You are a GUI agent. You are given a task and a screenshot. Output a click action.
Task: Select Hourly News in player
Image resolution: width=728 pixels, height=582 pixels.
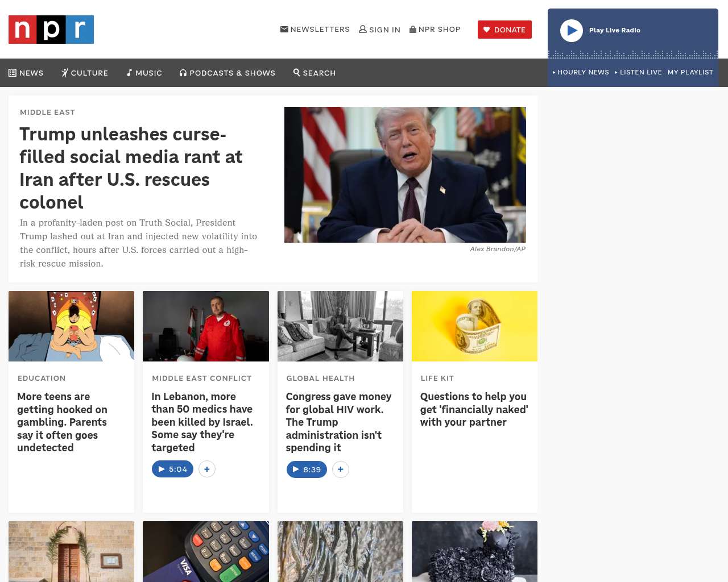click(581, 72)
